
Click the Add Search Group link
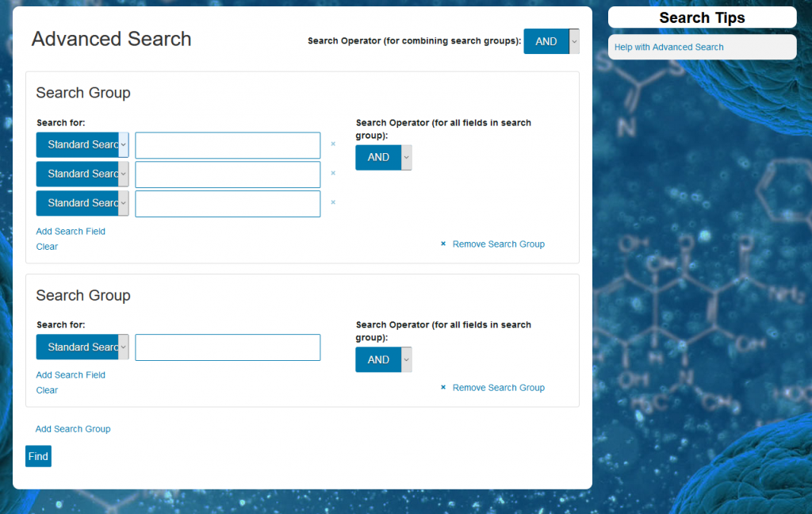73,429
